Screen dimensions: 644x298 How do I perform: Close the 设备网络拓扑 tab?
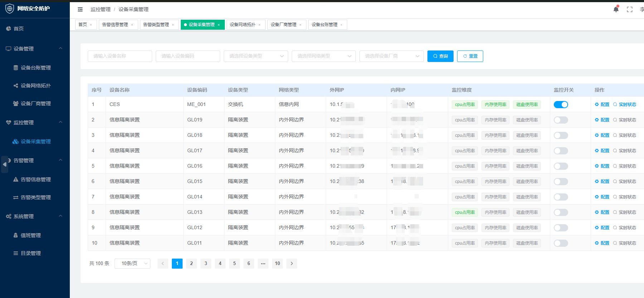click(260, 25)
